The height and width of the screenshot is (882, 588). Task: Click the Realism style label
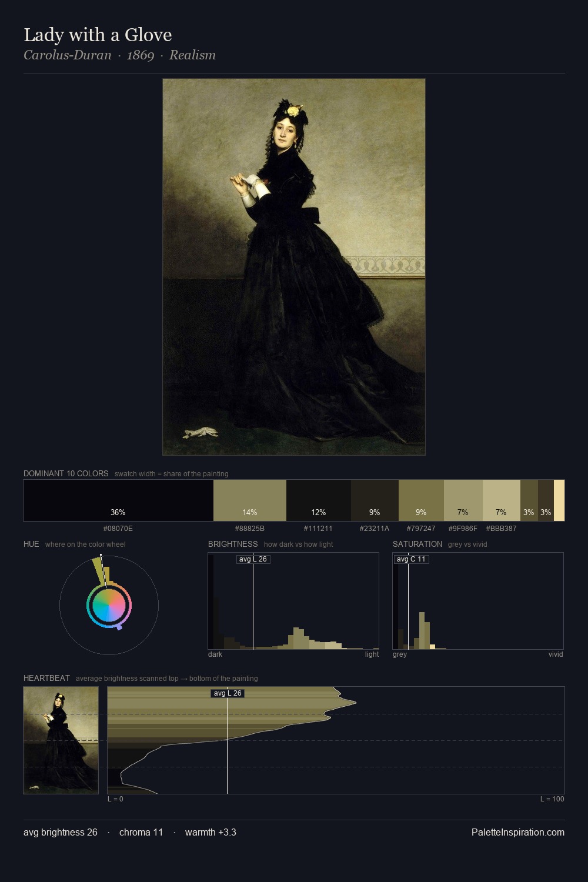pos(193,55)
